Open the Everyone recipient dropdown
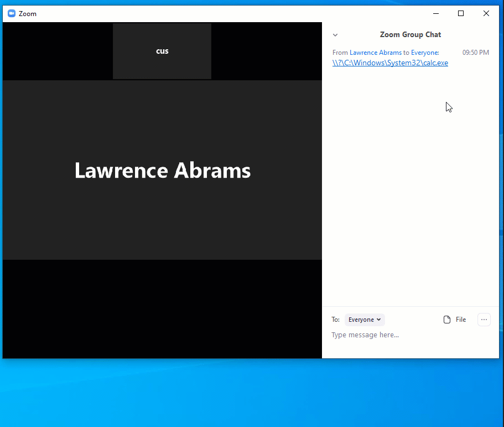The width and height of the screenshot is (504, 427). [x=365, y=320]
